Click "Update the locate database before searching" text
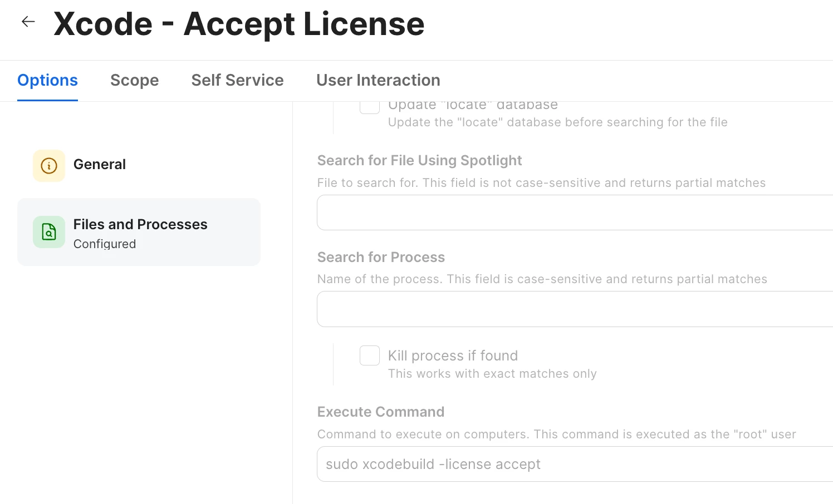This screenshot has height=504, width=833. pos(558,122)
